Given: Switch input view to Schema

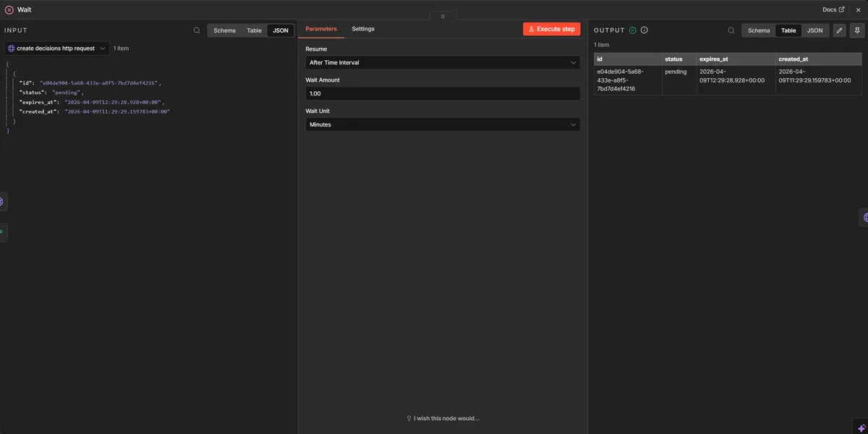Looking at the screenshot, I should (224, 30).
